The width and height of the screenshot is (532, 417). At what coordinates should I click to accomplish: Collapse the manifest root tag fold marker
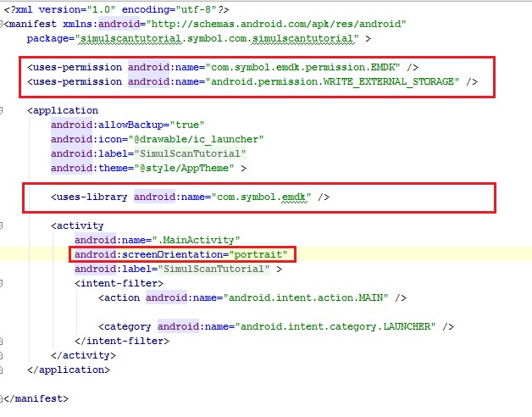pyautogui.click(x=3, y=25)
